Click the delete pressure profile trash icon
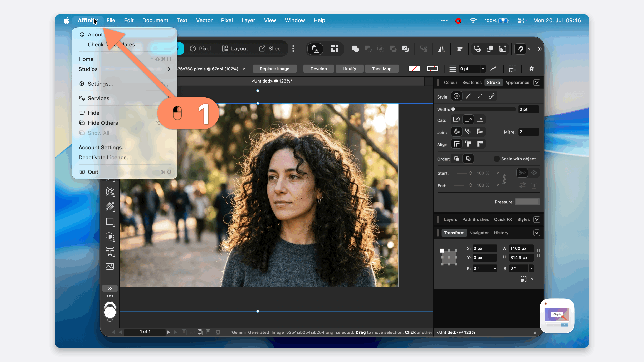Screen dimensions: 644x362 coord(534,185)
